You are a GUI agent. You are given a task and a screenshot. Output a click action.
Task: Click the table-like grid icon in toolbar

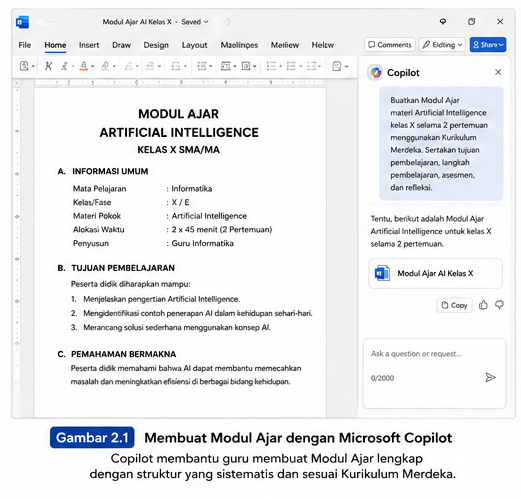pos(226,66)
